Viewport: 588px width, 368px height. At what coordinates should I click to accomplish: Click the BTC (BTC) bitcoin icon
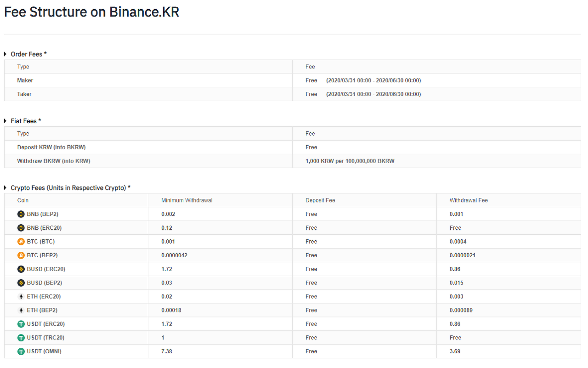(x=21, y=242)
